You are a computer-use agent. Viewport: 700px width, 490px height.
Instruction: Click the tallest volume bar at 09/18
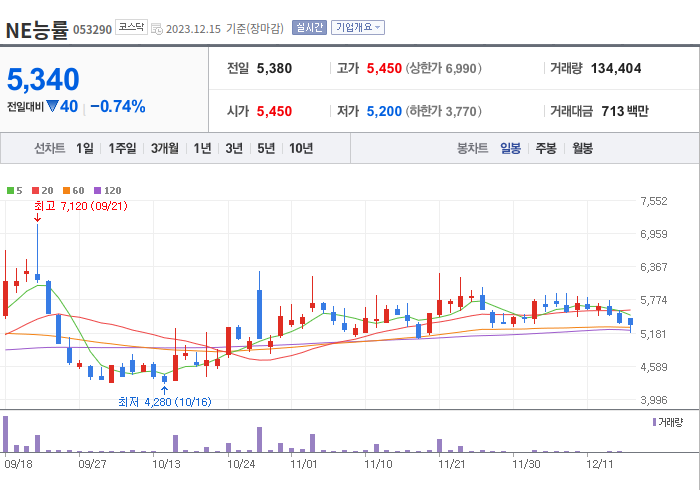pyautogui.click(x=5, y=434)
